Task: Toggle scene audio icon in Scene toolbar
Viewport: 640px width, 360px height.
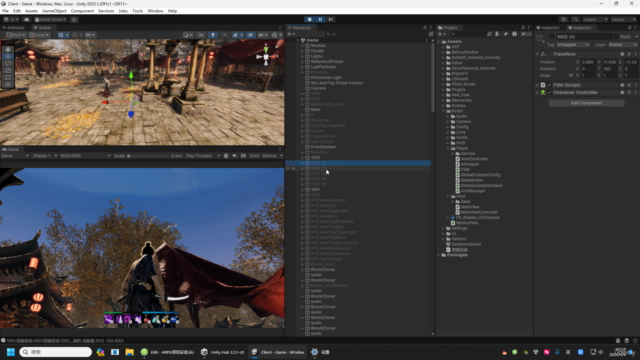Action: coord(225,35)
